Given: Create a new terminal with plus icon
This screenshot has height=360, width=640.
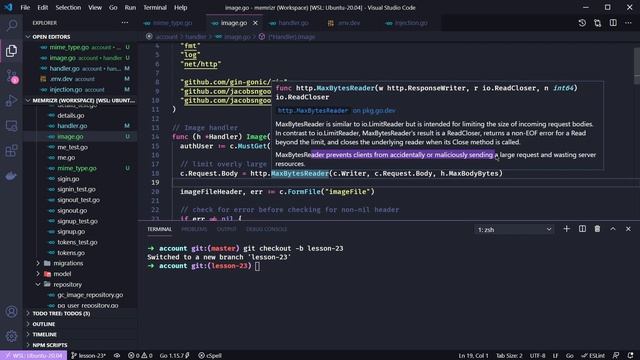Looking at the screenshot, I should (x=567, y=229).
